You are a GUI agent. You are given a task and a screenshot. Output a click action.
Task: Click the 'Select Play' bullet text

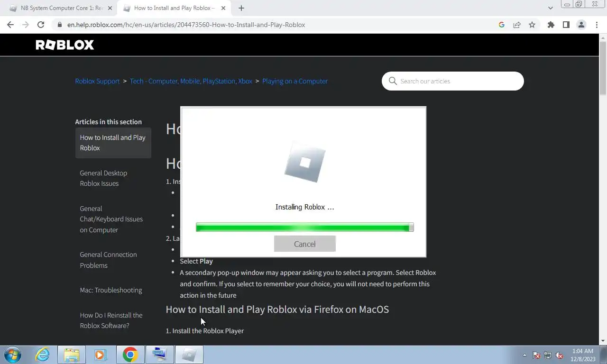(196, 261)
